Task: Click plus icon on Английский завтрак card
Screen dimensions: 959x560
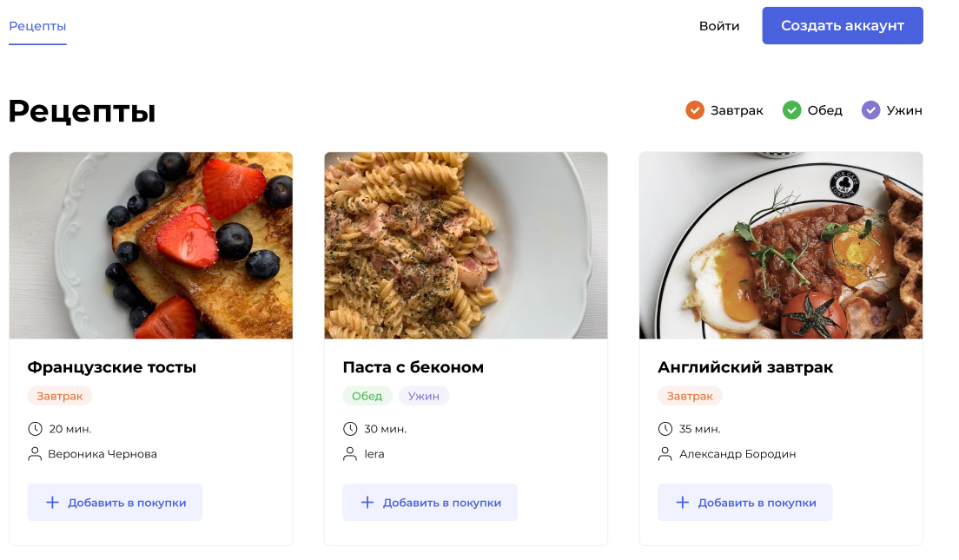Action: tap(683, 503)
